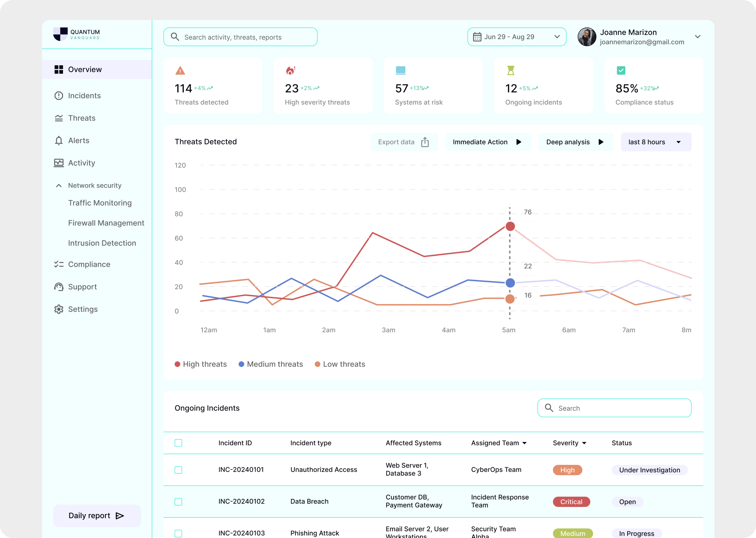The width and height of the screenshot is (756, 538).
Task: Open Intrusion Detection
Action: coord(102,243)
